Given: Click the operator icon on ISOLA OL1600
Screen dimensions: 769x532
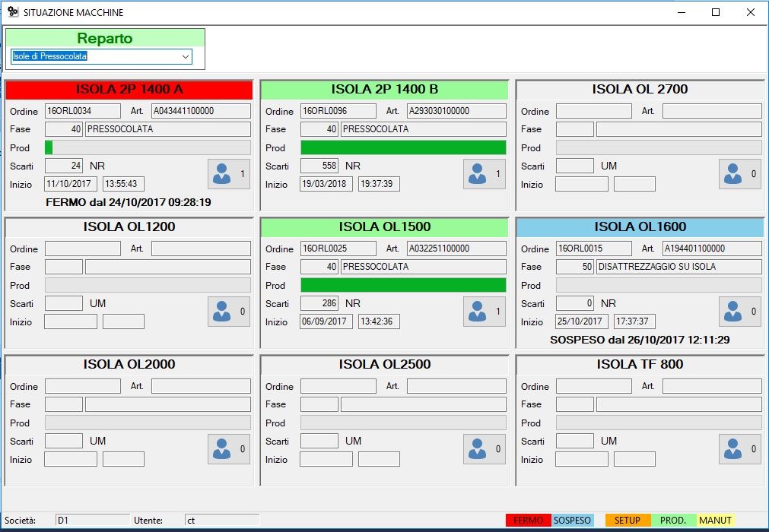Looking at the screenshot, I should (x=739, y=311).
